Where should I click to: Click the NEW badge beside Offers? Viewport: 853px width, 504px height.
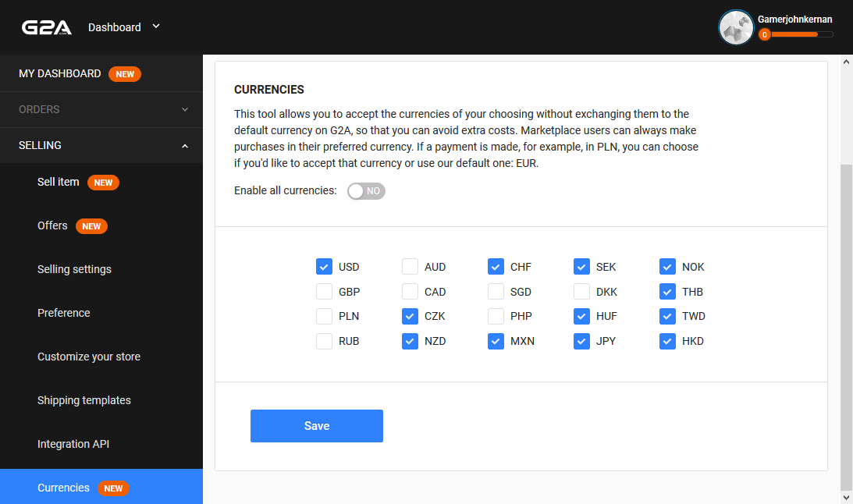tap(91, 226)
